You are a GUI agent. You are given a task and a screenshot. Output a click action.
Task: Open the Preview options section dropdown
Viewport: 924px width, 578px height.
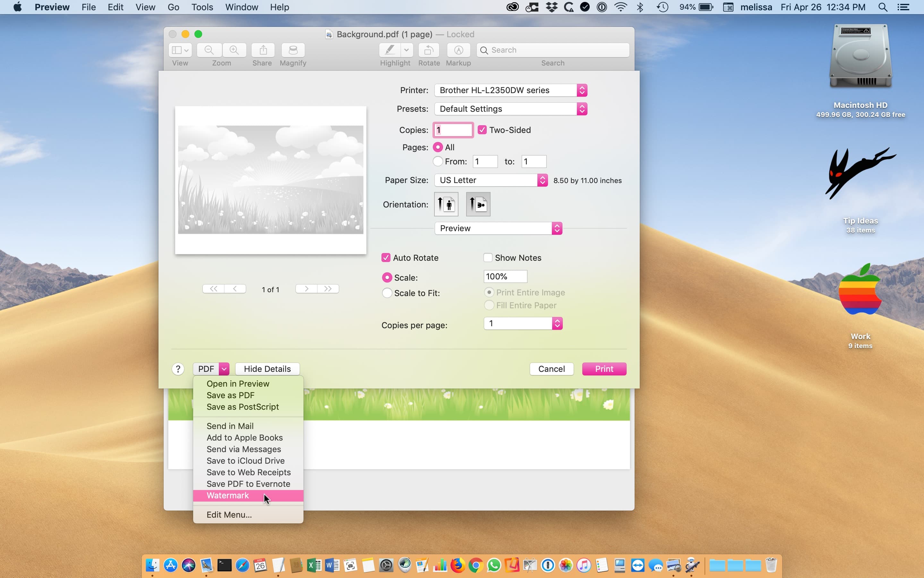(x=498, y=228)
